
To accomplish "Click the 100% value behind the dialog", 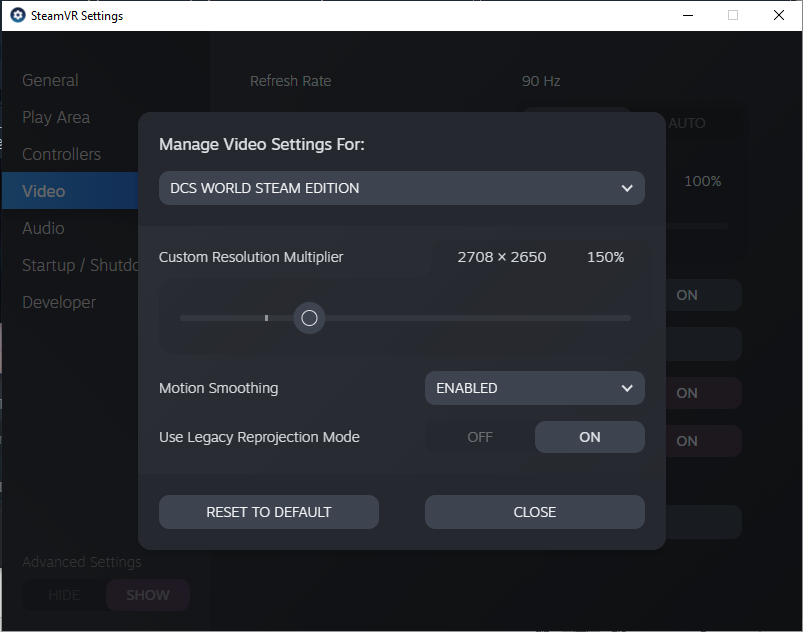I will [x=703, y=181].
